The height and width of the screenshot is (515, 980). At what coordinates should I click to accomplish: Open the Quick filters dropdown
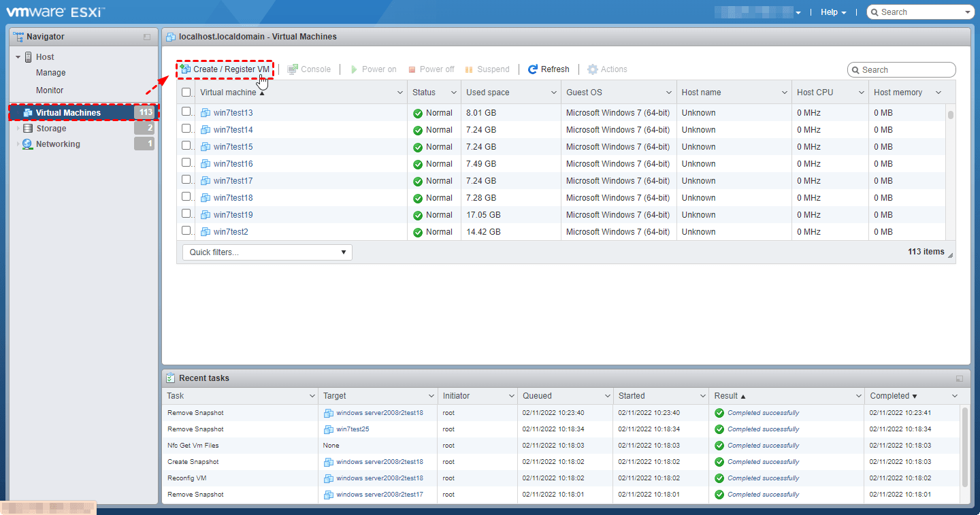pyautogui.click(x=267, y=252)
